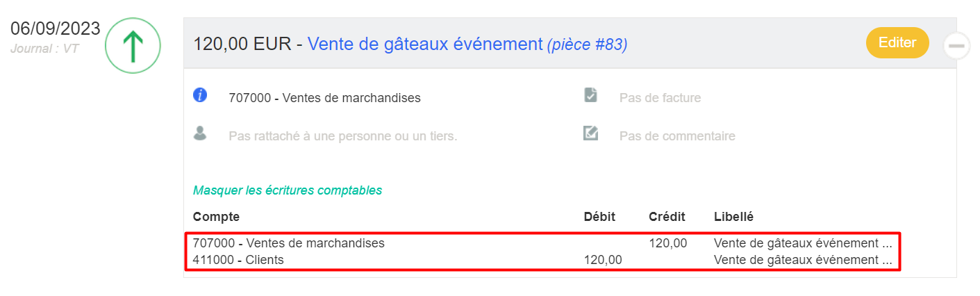The image size is (980, 296).
Task: Click the "Pas de facture" text
Action: [x=660, y=98]
